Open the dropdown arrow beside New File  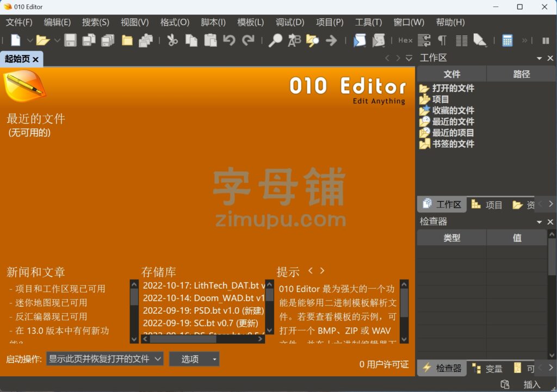pyautogui.click(x=30, y=40)
